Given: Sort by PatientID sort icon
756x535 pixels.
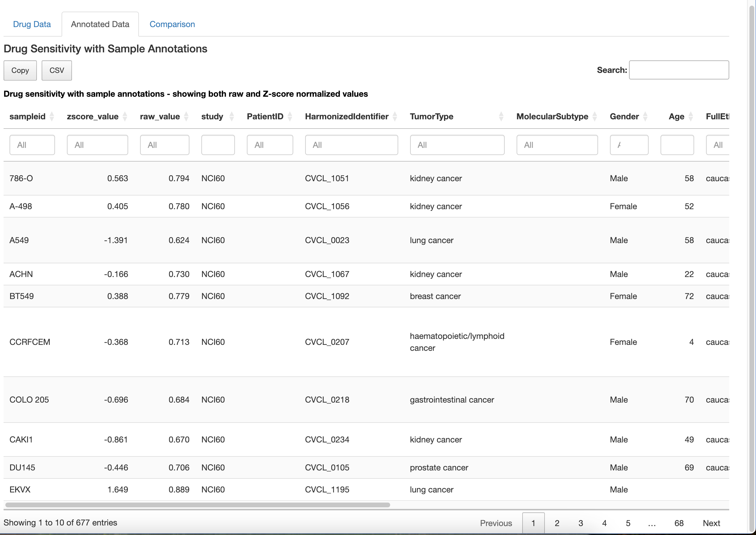Looking at the screenshot, I should pyautogui.click(x=290, y=116).
